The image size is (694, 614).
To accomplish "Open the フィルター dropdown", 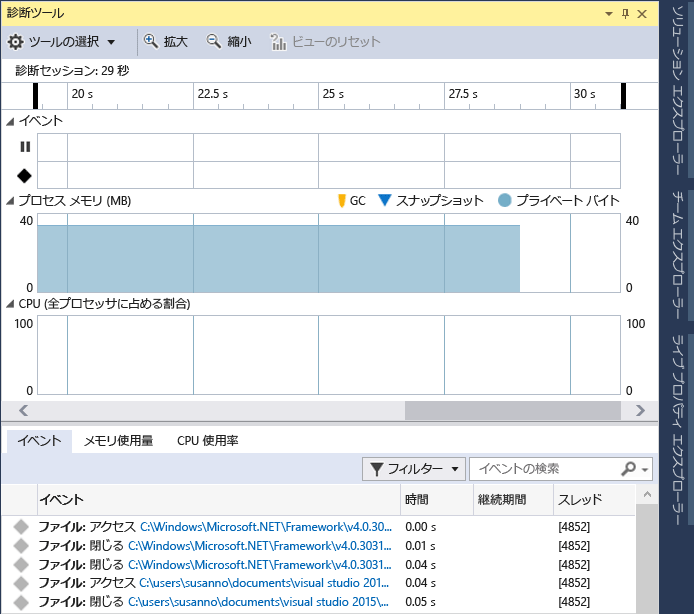I will [x=414, y=469].
